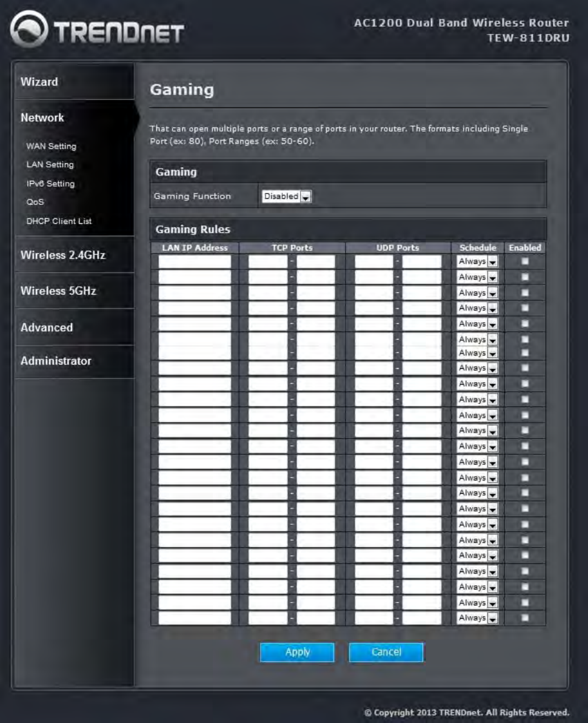Open Schedule dropdown in third rule row
Image resolution: width=588 pixels, height=723 pixels.
click(478, 293)
